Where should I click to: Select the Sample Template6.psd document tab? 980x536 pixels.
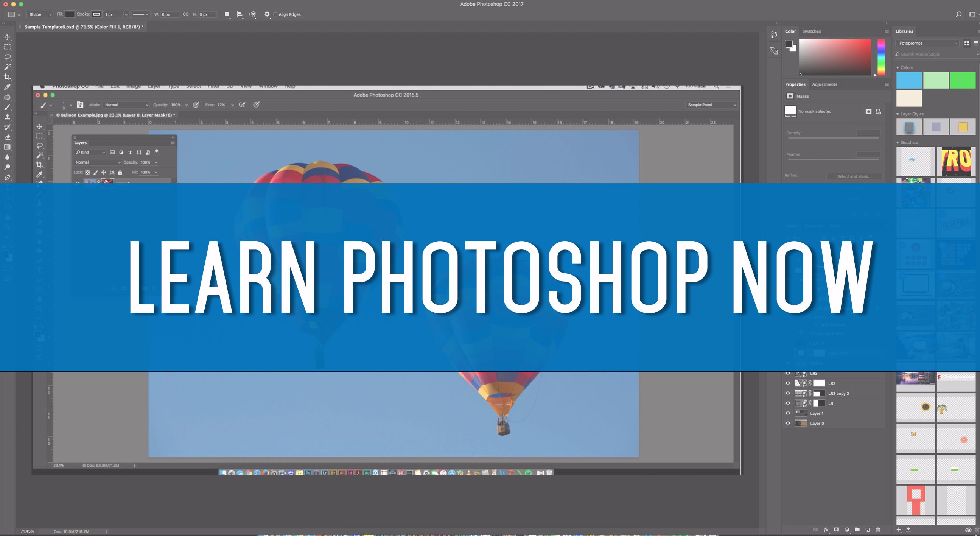click(84, 27)
